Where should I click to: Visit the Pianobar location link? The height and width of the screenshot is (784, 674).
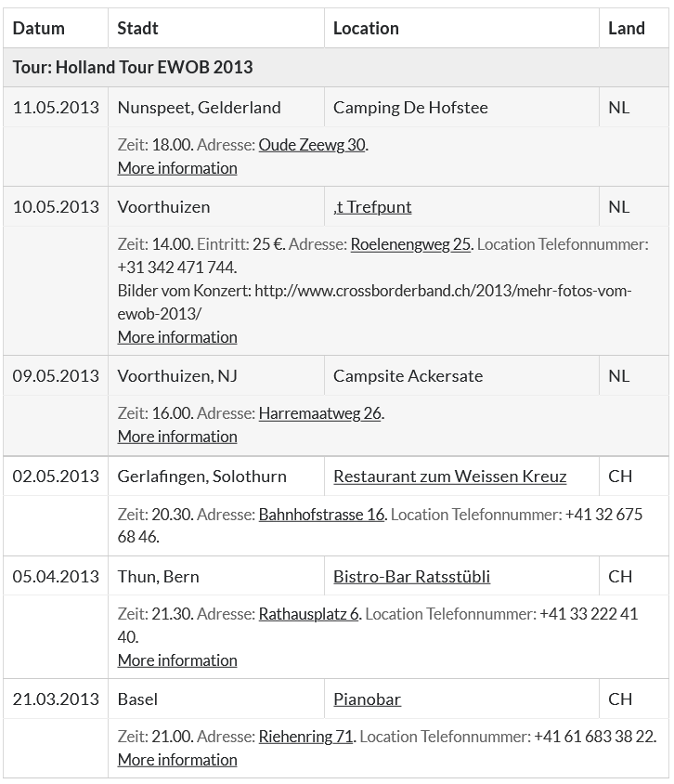367,699
